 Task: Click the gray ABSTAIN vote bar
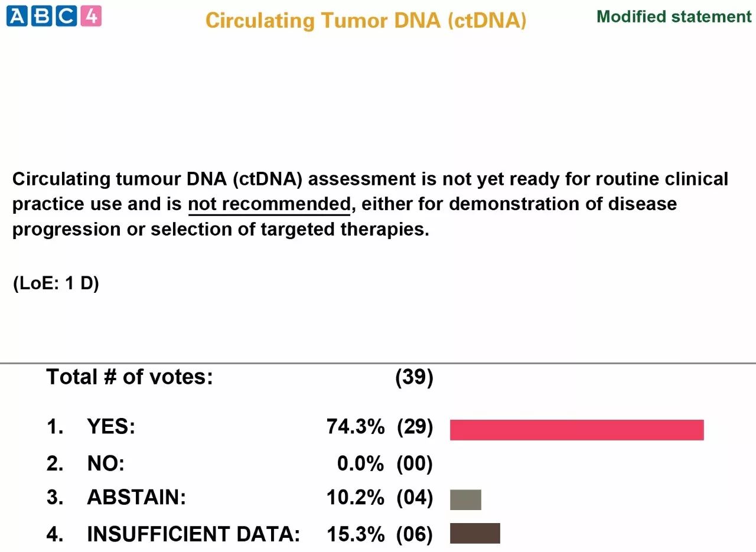pos(465,499)
